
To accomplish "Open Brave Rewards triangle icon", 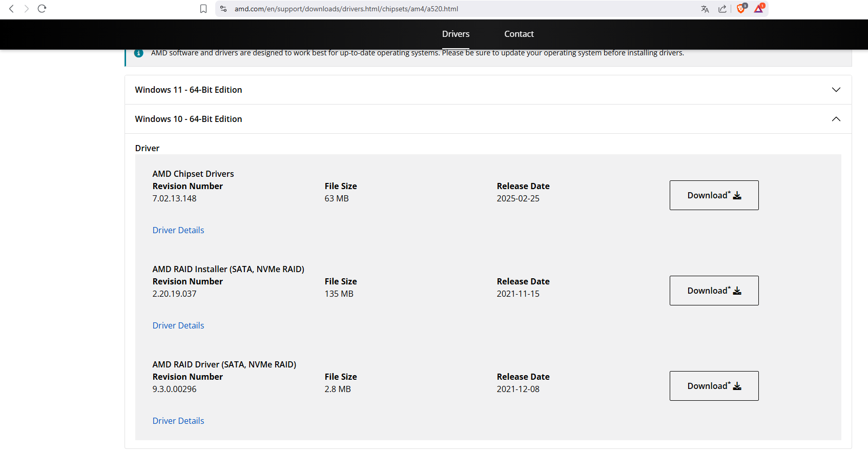I will coord(759,8).
